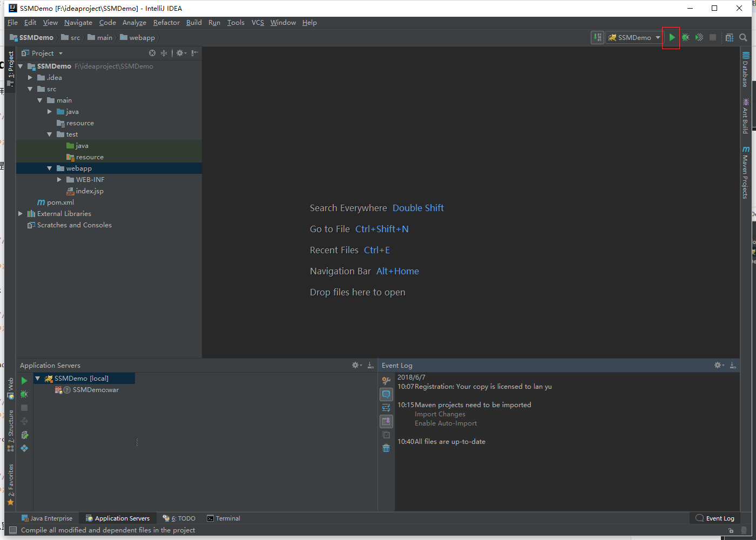Start debugging SSMDemo with the toolbar bug icon
The image size is (756, 540).
685,37
